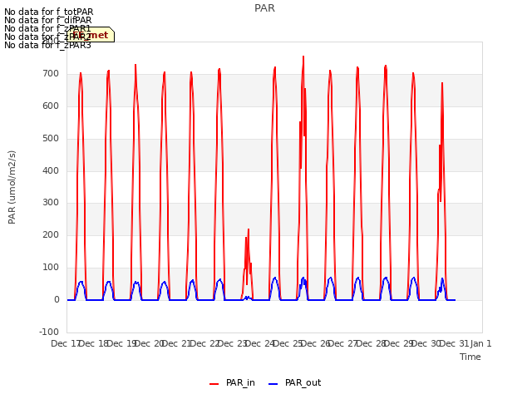Screen dimensions: 532x399
Task: Click the 'No data for f_zPAR3' message
Action: (x=48, y=45)
